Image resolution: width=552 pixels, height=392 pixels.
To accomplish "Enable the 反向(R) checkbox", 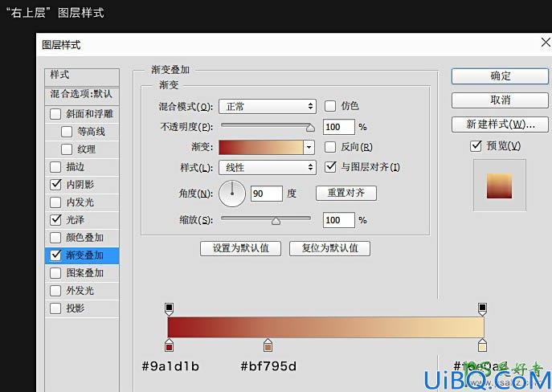I will pos(330,147).
